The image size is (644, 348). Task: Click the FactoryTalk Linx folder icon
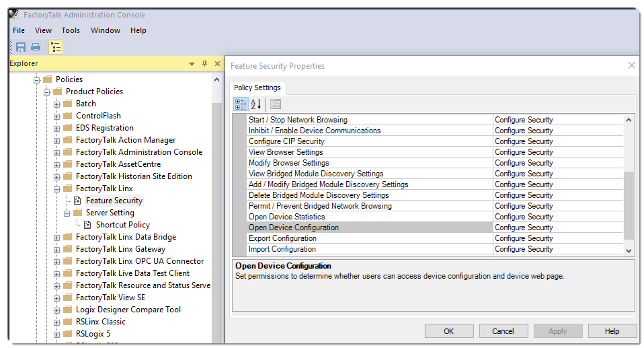(68, 188)
